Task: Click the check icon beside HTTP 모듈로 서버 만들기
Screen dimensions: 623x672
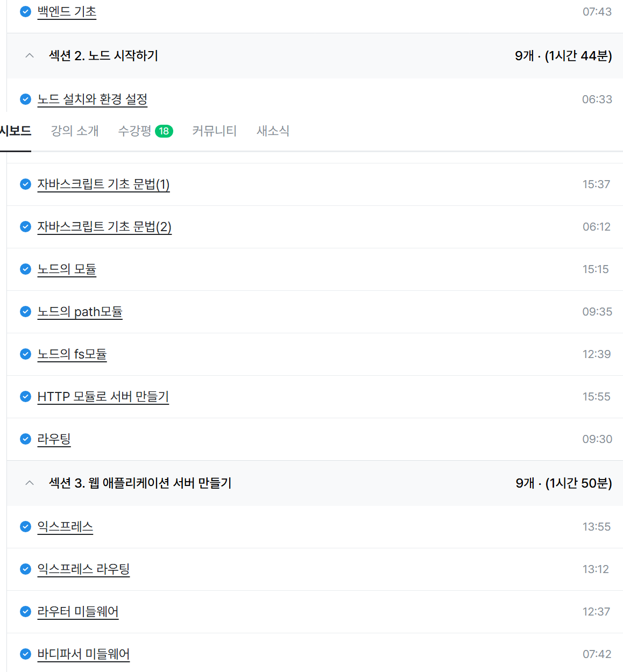Action: point(25,396)
